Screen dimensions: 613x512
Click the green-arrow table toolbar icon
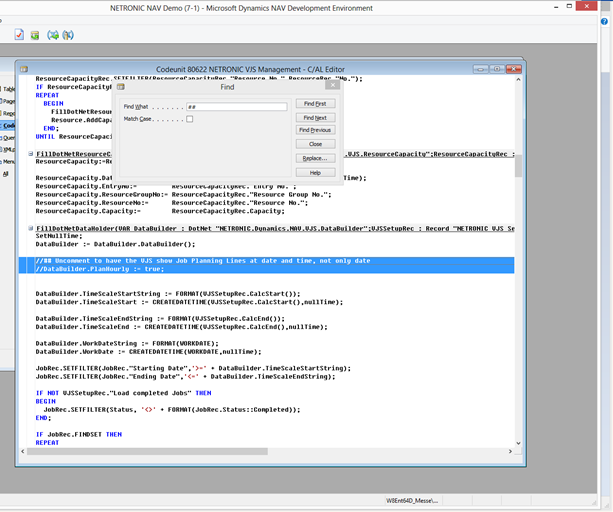(x=35, y=35)
